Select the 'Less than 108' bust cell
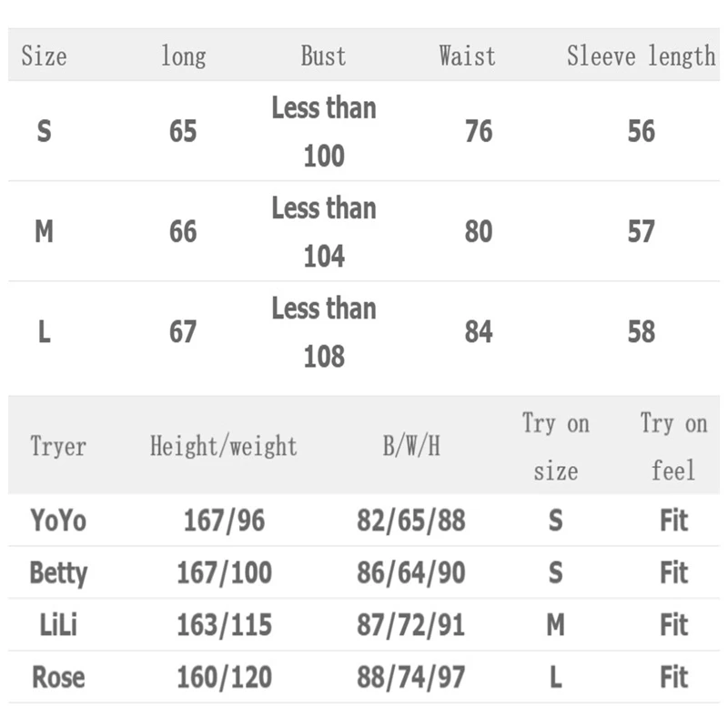The width and height of the screenshot is (728, 728). click(x=323, y=332)
